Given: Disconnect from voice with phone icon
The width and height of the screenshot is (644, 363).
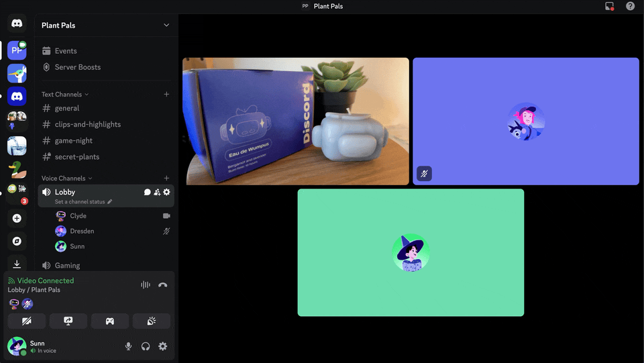Looking at the screenshot, I should click(162, 285).
